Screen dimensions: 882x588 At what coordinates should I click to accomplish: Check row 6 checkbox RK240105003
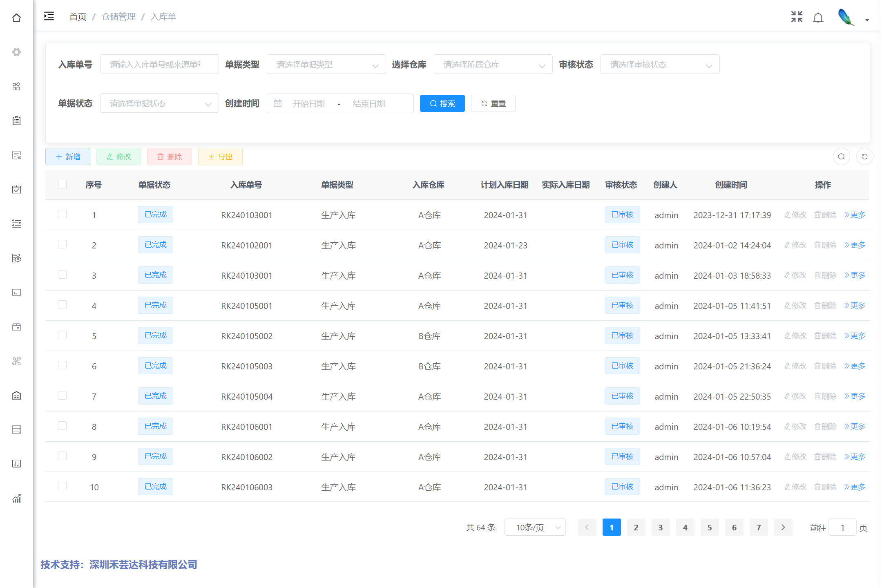coord(62,365)
